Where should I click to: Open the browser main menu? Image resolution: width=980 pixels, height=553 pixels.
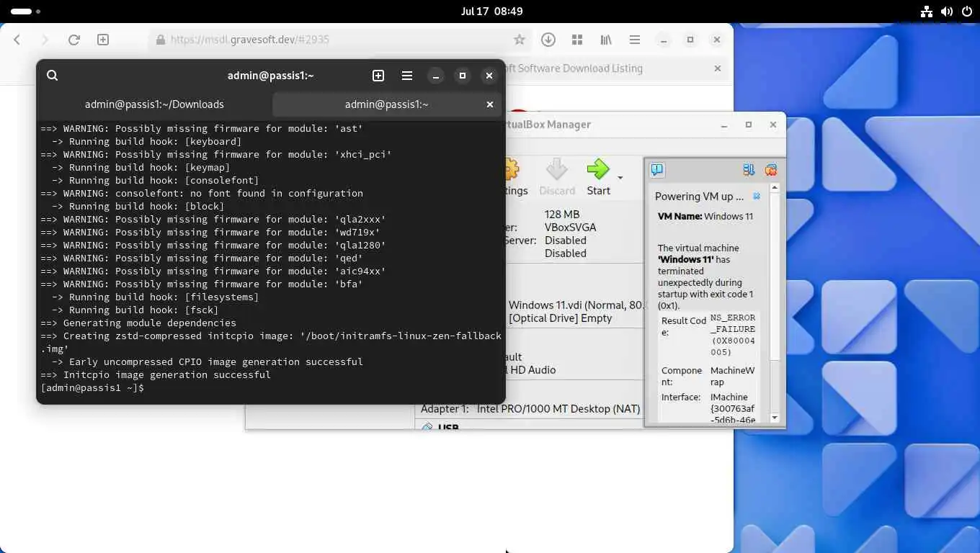[x=635, y=40]
